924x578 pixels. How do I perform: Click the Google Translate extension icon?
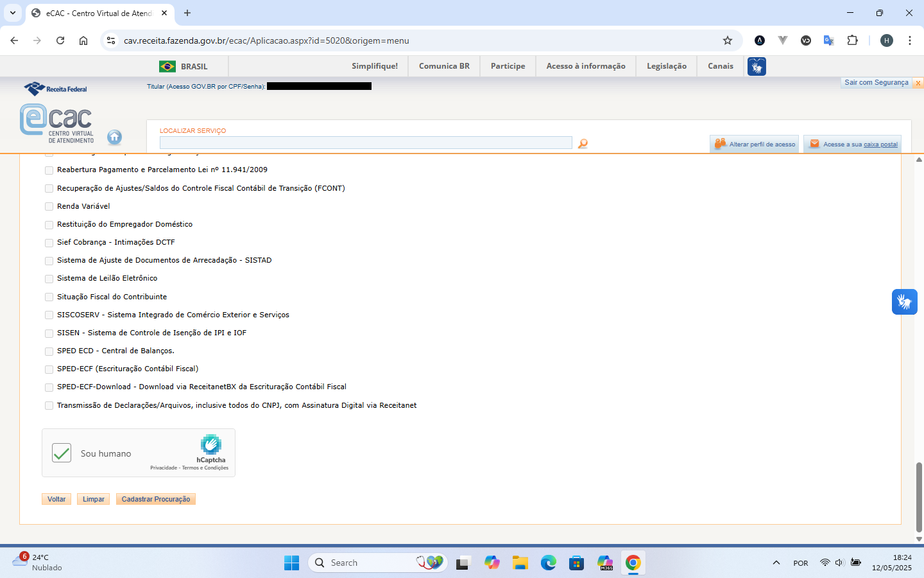(828, 40)
